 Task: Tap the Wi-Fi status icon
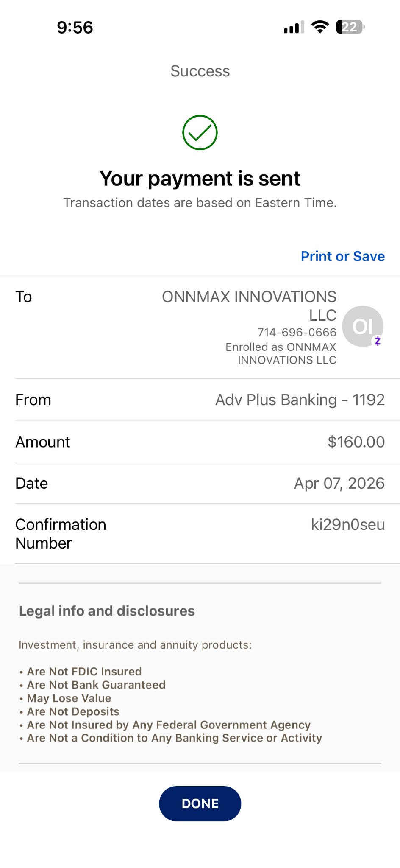[x=320, y=27]
